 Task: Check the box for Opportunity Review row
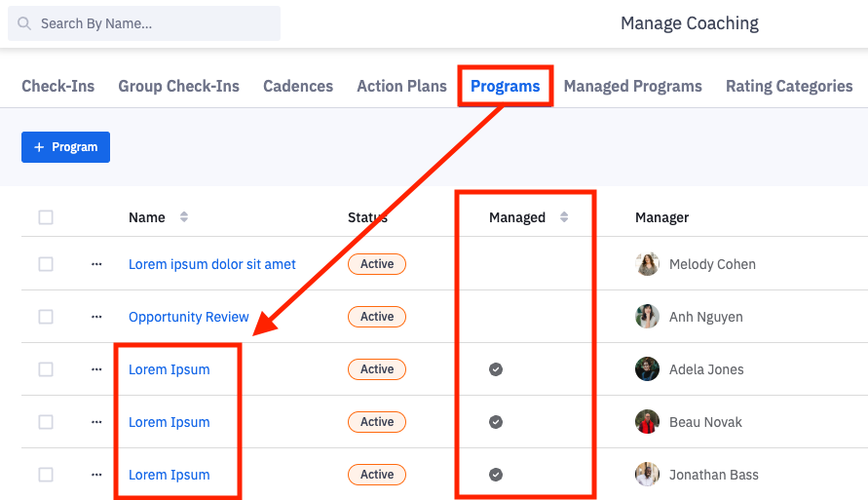[46, 317]
